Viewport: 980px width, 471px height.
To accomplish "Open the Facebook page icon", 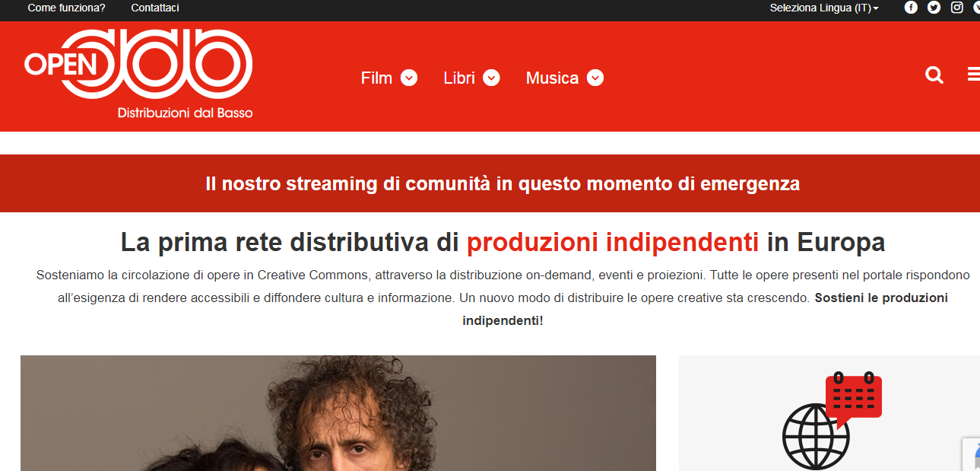I will pyautogui.click(x=911, y=8).
